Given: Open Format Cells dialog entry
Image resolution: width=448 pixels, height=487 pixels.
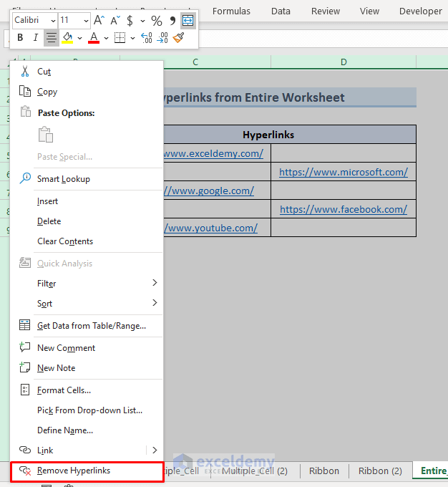Looking at the screenshot, I should [87, 390].
